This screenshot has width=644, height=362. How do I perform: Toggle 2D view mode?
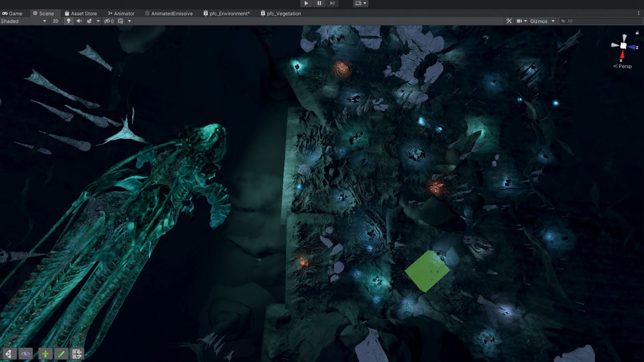point(55,21)
